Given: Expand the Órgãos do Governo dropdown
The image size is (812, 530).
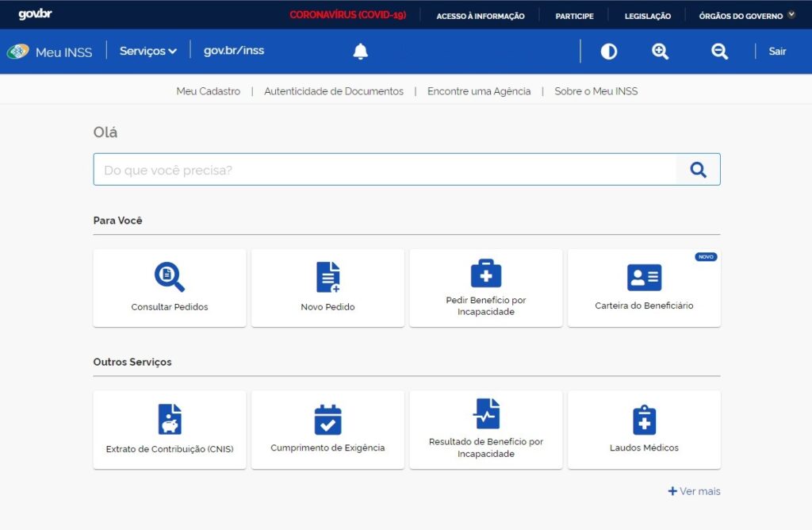Looking at the screenshot, I should [x=744, y=15].
